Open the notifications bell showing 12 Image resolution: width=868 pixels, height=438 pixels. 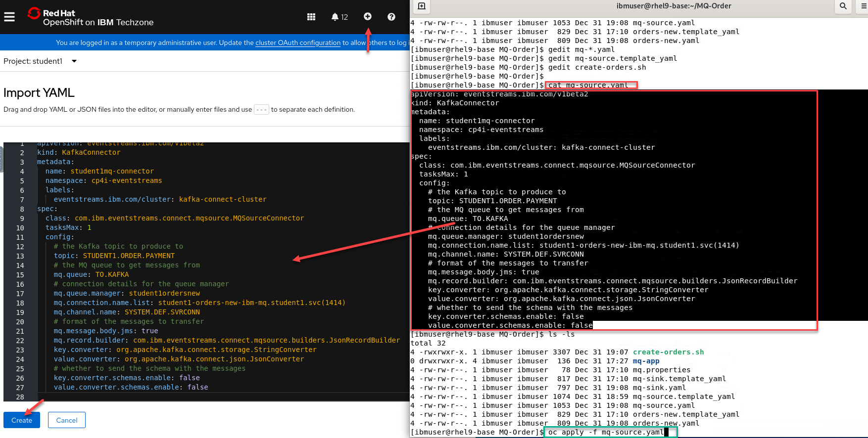[339, 17]
